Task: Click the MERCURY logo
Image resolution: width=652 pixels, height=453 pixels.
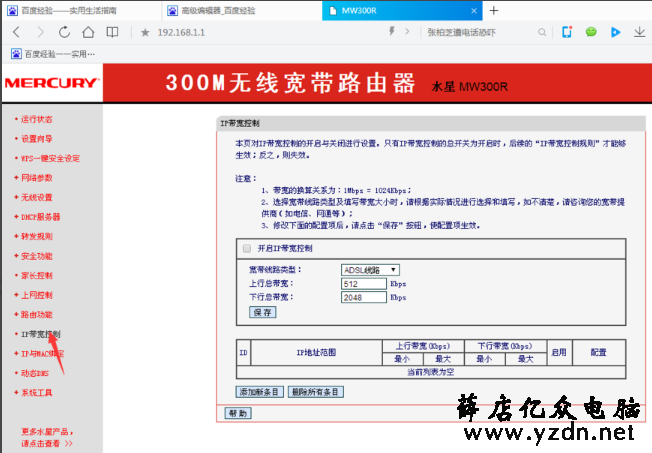Action: tap(52, 83)
